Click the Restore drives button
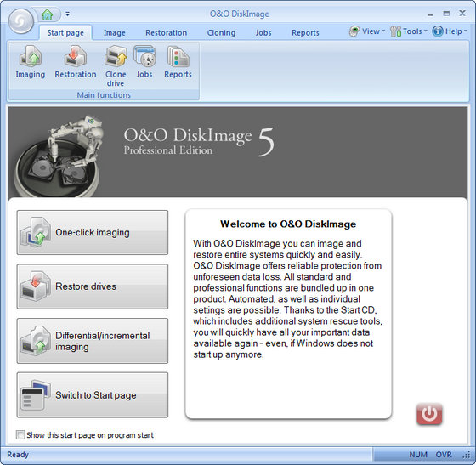Viewport: 476px width, 465px height. point(93,286)
